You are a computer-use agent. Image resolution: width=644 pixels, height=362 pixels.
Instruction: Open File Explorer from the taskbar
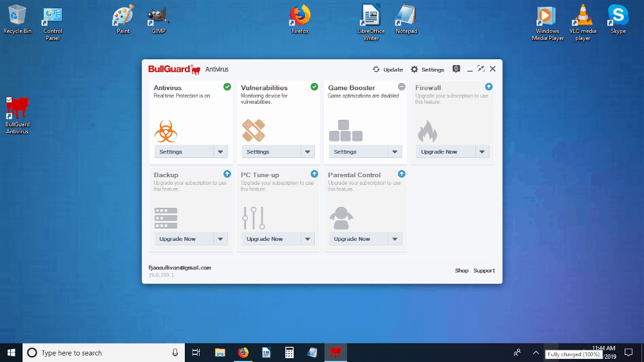(x=220, y=352)
